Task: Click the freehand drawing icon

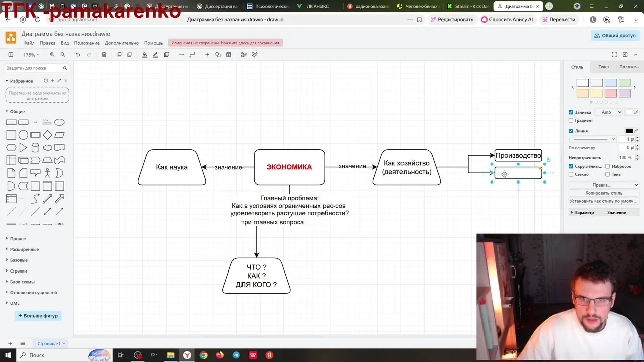Action: tap(244, 55)
